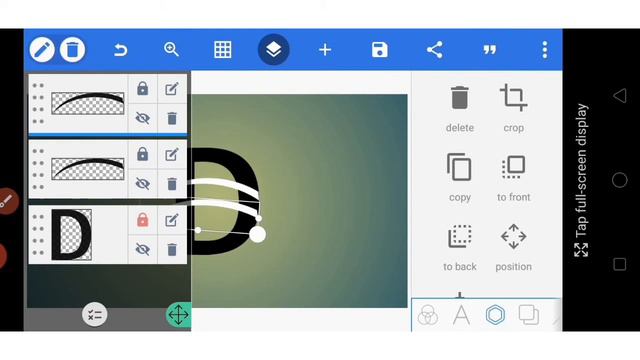Open the layers panel button
The height and width of the screenshot is (360, 640).
pyautogui.click(x=273, y=50)
